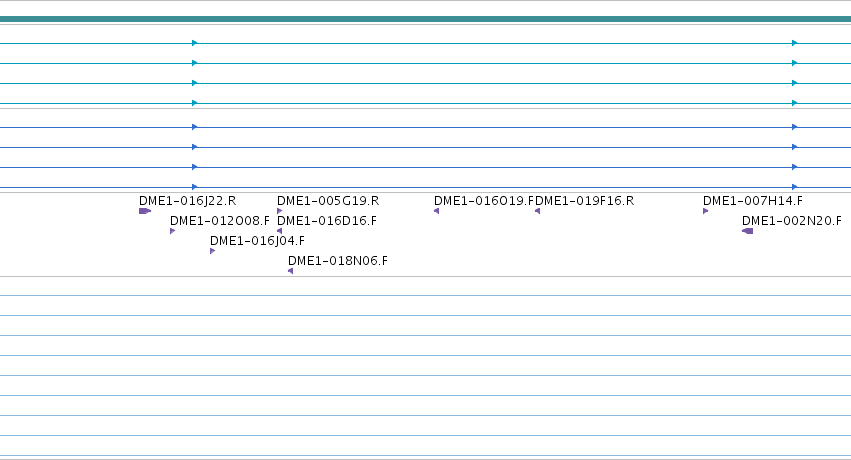The image size is (851, 460).
Task: Click the arrow glyph below DME1-016D16.F
Action: click(280, 231)
